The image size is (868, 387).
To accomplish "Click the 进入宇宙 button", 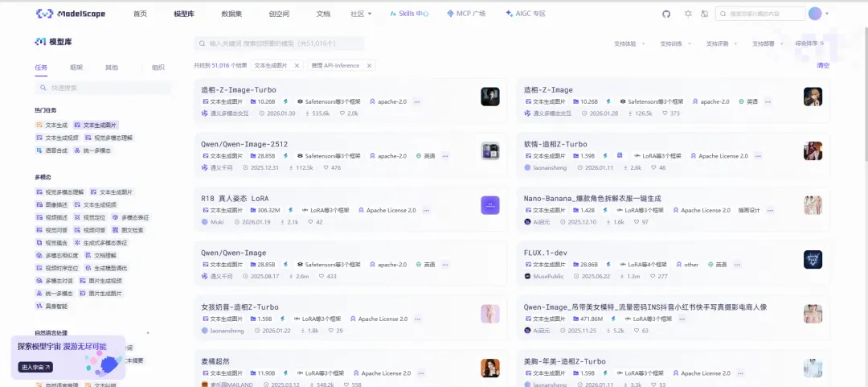I will tap(35, 367).
